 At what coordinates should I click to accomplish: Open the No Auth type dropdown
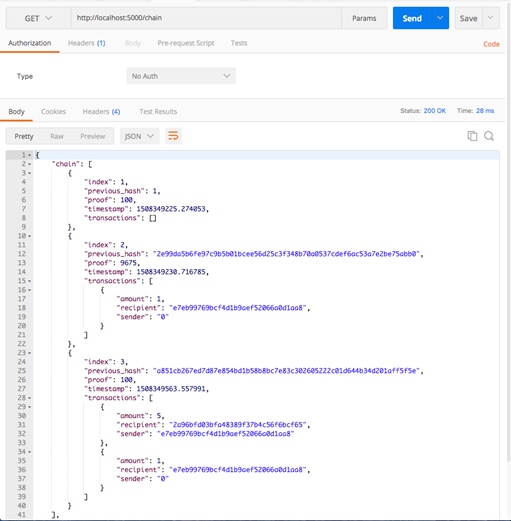tap(181, 76)
